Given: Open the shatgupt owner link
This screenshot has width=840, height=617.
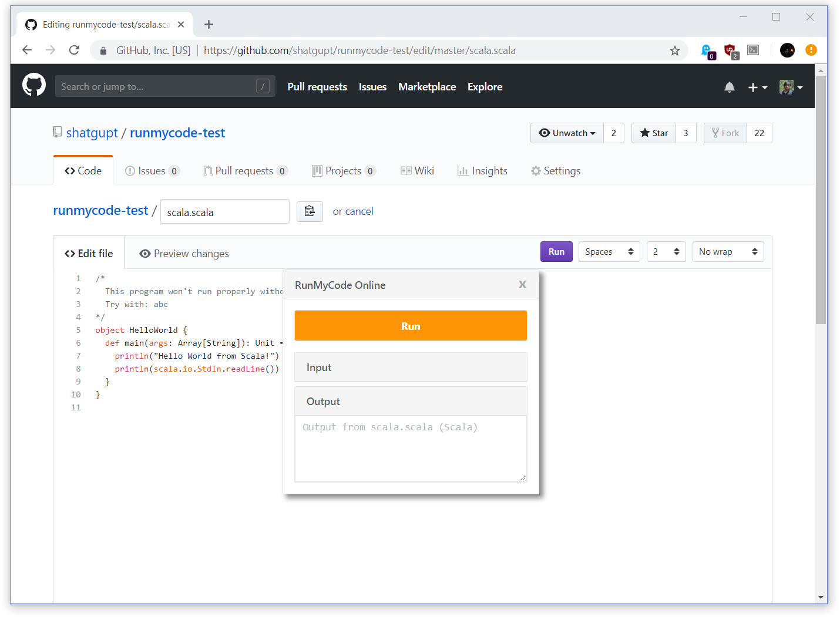Looking at the screenshot, I should tap(92, 133).
